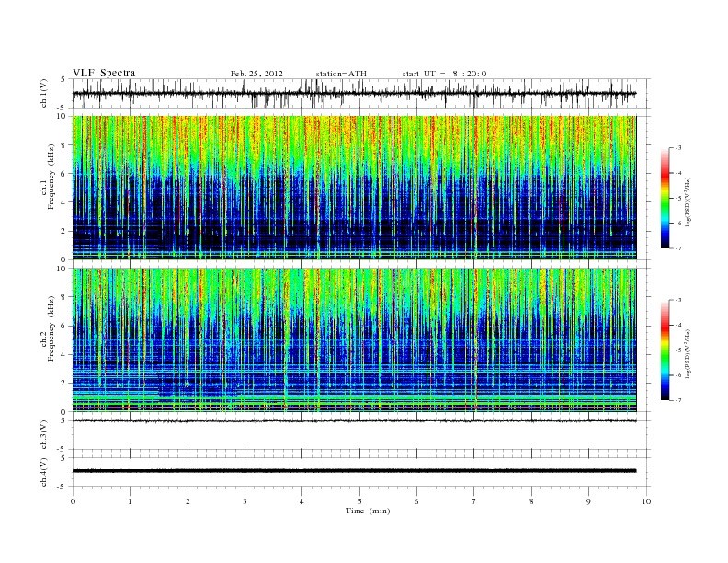The image size is (728, 563).
Task: Click the "10" tick on the time axis
Action: pos(646,501)
